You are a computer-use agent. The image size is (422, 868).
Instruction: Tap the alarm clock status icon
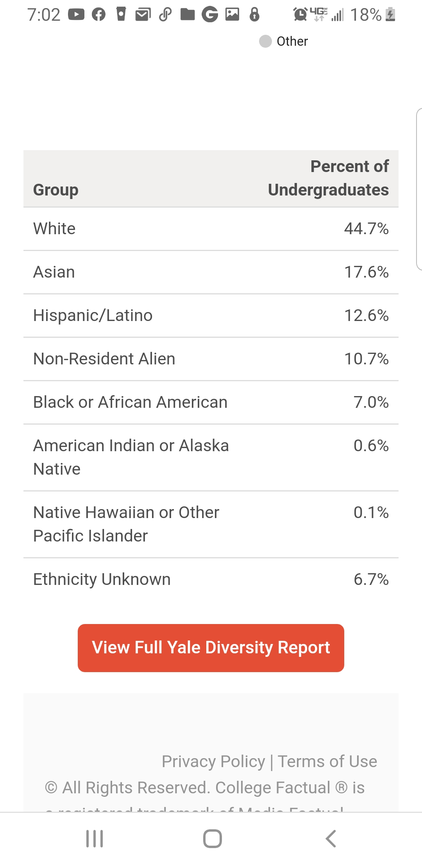(300, 15)
